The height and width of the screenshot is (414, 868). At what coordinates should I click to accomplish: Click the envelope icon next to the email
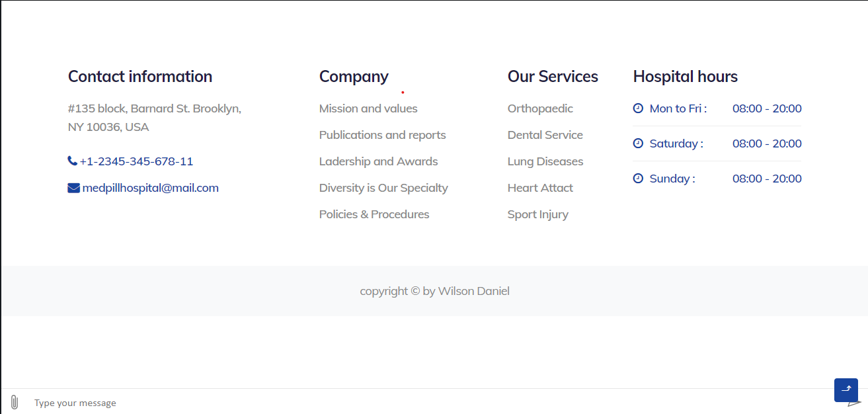[73, 187]
